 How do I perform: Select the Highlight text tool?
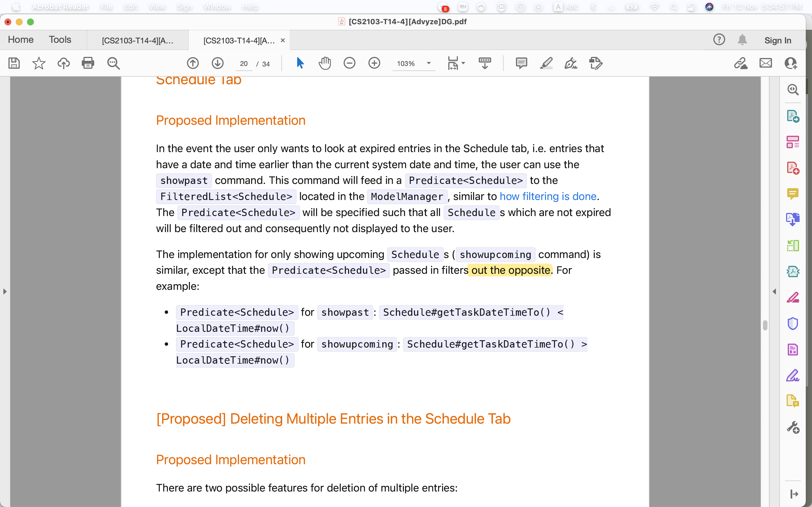(x=546, y=63)
